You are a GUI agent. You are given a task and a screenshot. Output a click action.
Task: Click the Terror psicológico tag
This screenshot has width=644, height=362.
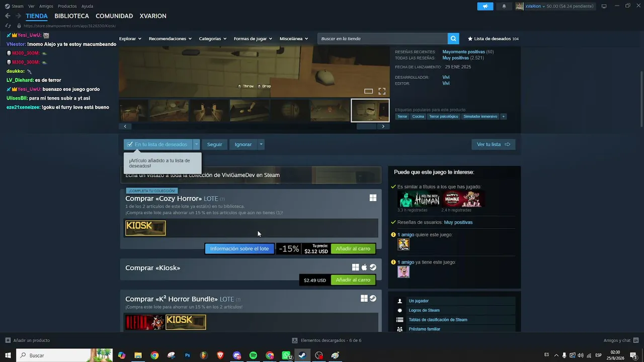(444, 117)
